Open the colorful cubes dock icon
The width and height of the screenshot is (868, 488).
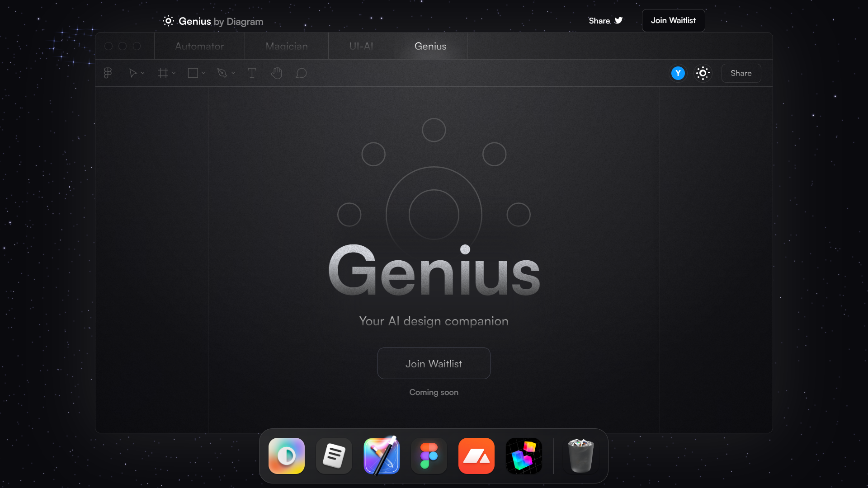[x=524, y=456]
